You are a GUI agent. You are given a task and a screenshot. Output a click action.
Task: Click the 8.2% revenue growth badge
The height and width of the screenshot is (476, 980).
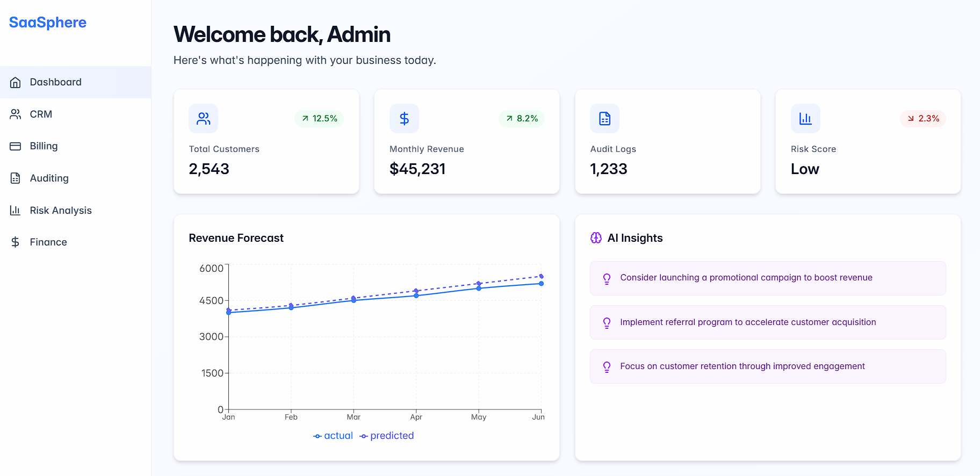pos(522,119)
